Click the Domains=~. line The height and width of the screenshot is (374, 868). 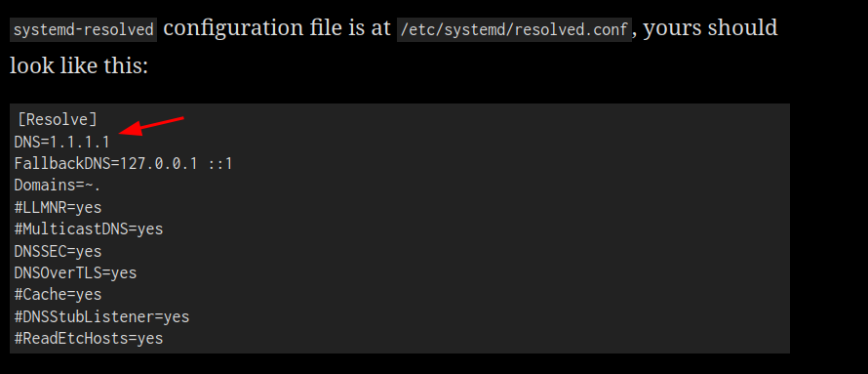coord(58,186)
